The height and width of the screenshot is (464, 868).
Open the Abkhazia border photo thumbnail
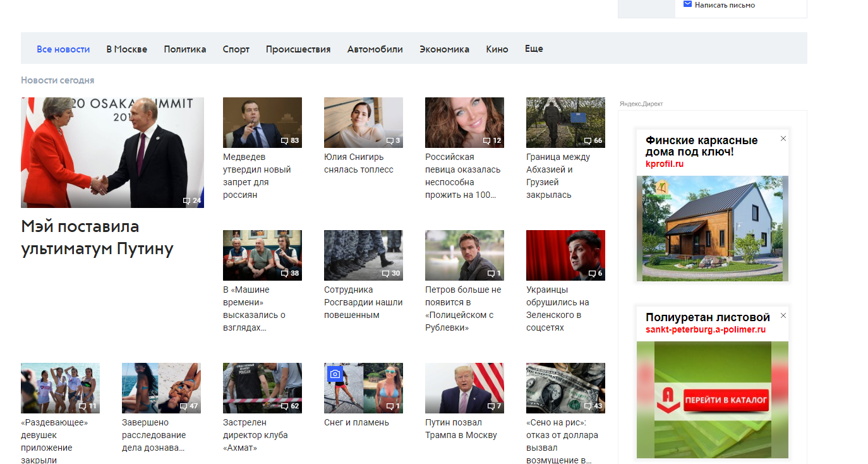565,123
